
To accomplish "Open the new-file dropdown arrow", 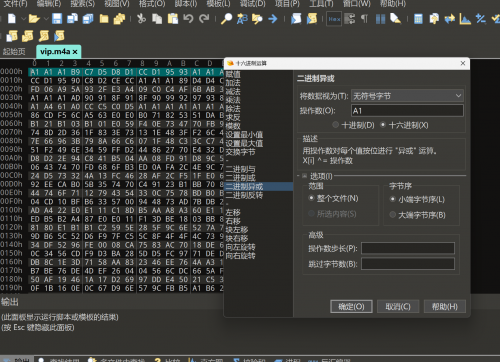I will 24,19.
